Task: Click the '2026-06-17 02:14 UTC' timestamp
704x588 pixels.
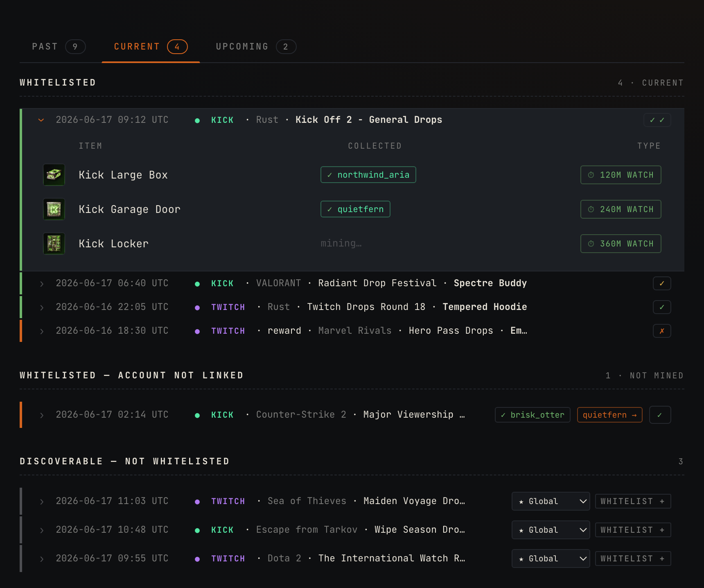Action: tap(112, 415)
